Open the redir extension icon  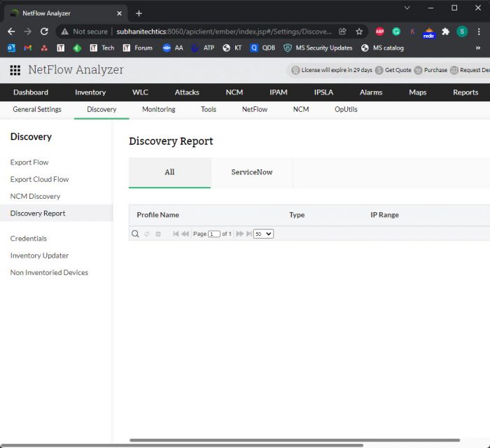(x=429, y=32)
